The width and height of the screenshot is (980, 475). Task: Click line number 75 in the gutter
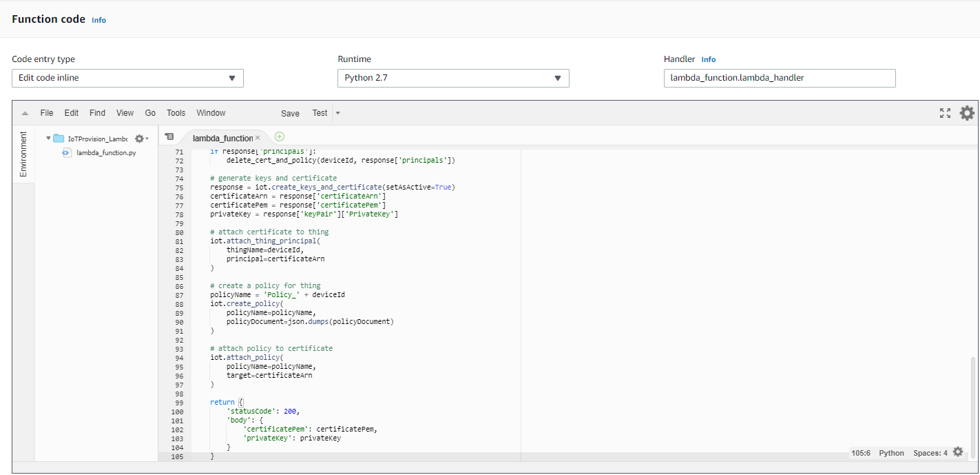pos(178,187)
